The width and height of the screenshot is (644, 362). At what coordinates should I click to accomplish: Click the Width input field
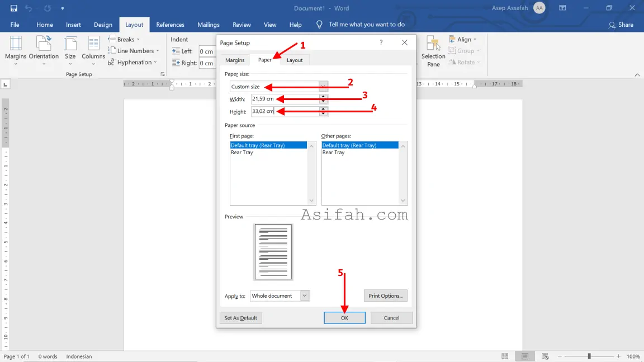285,99
